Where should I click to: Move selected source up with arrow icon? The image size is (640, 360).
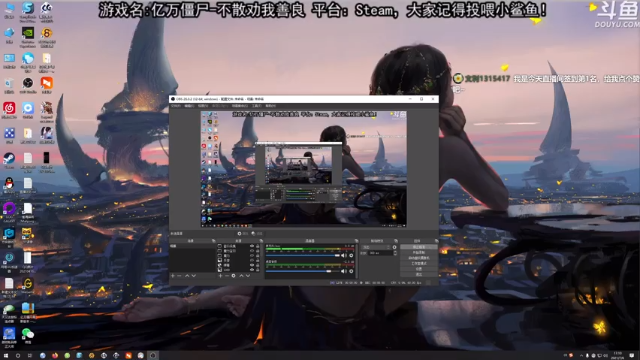pos(241,276)
